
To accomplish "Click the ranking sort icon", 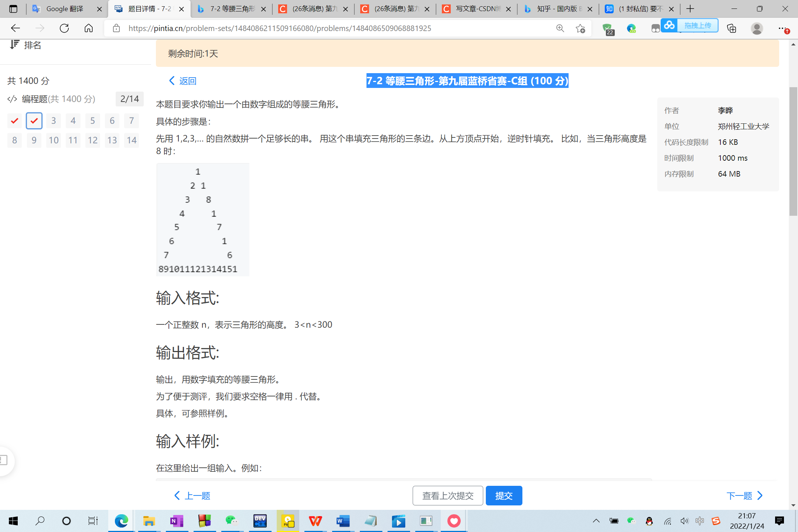I will pyautogui.click(x=14, y=45).
